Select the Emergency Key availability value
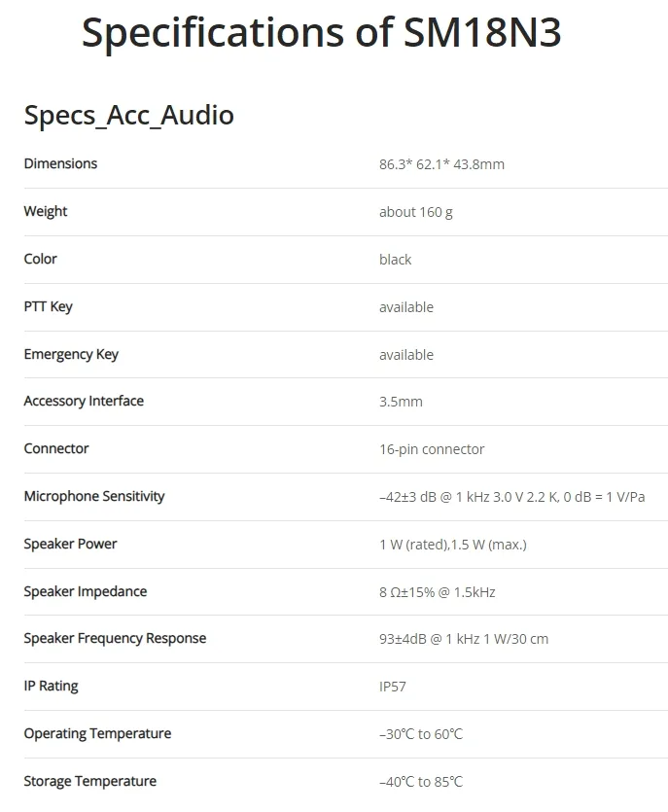This screenshot has height=812, width=668. tap(406, 355)
